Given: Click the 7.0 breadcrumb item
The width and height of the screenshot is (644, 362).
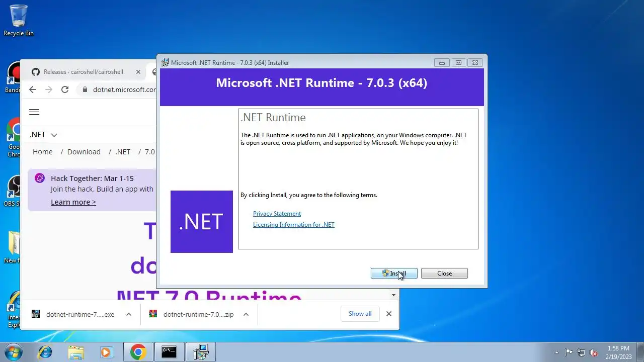Looking at the screenshot, I should (150, 152).
